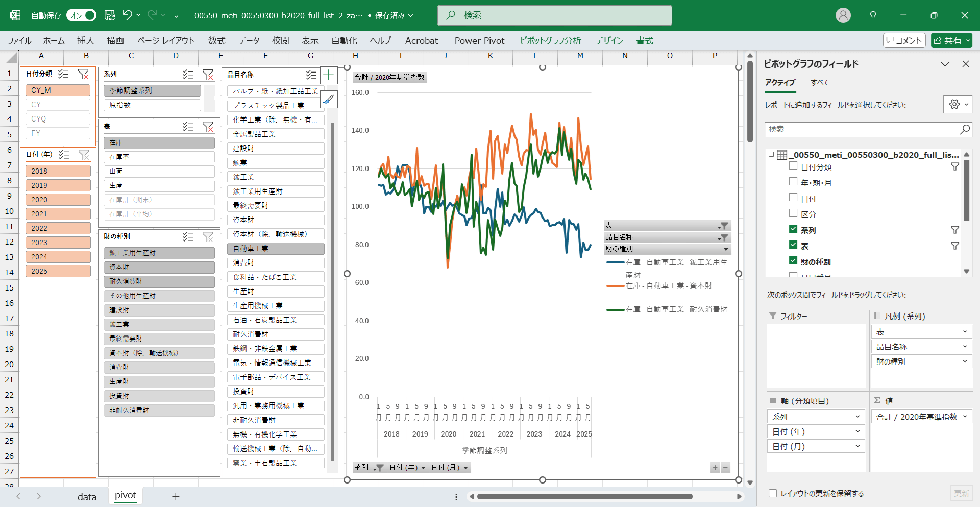
Task: Open the chart styles paintbrush icon
Action: [328, 99]
